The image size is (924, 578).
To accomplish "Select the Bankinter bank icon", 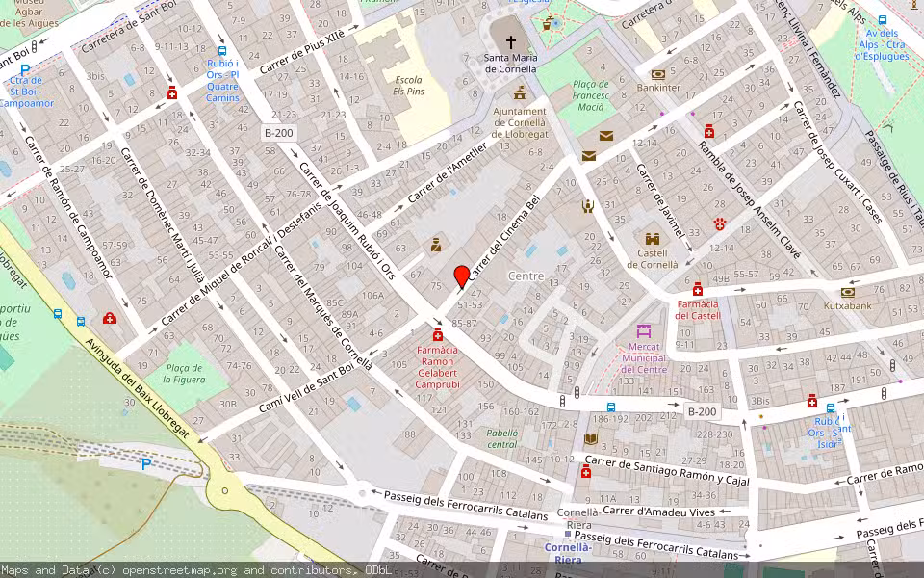I will tap(657, 73).
